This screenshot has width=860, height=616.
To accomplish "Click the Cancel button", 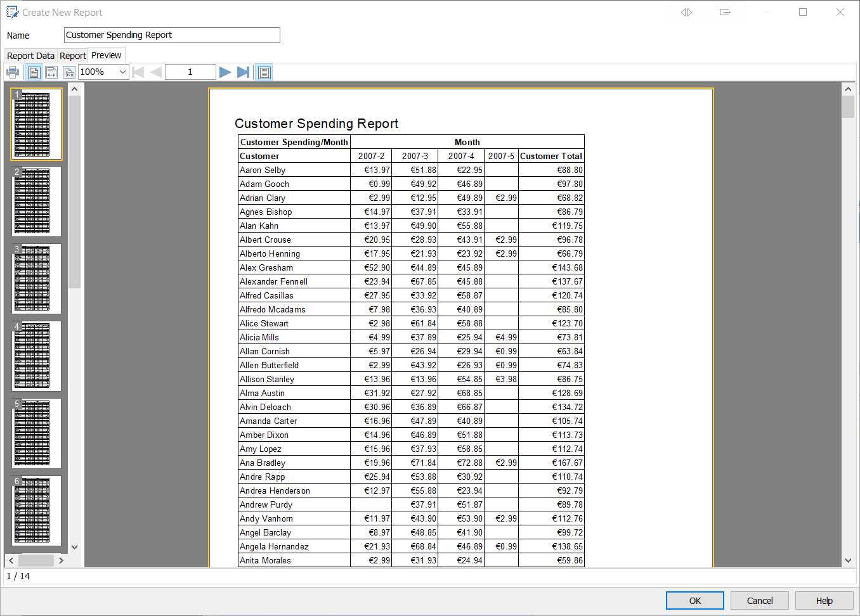I will 759,601.
